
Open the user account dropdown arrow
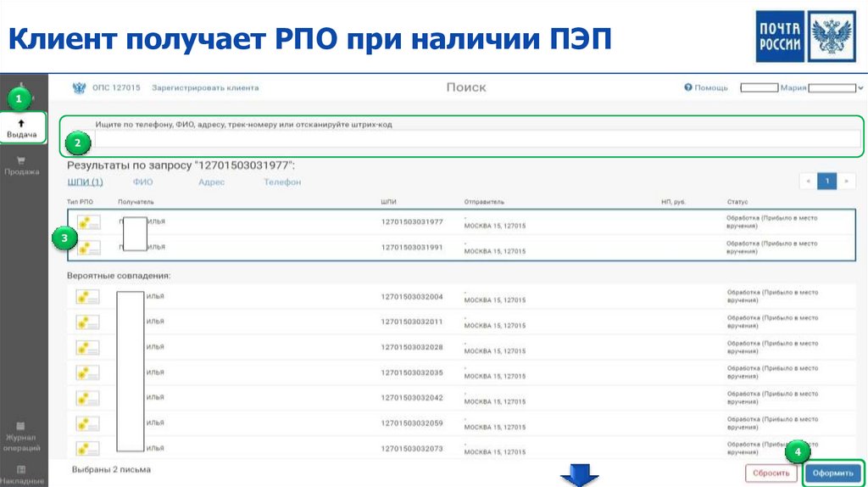pos(860,88)
